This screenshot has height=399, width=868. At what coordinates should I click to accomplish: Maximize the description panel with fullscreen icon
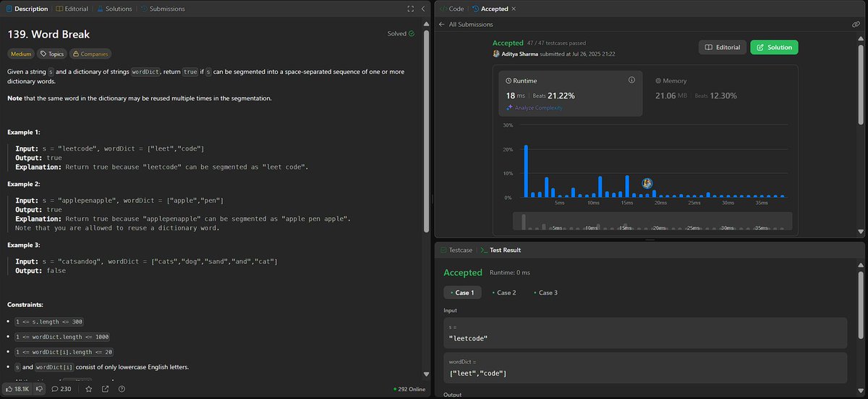411,9
